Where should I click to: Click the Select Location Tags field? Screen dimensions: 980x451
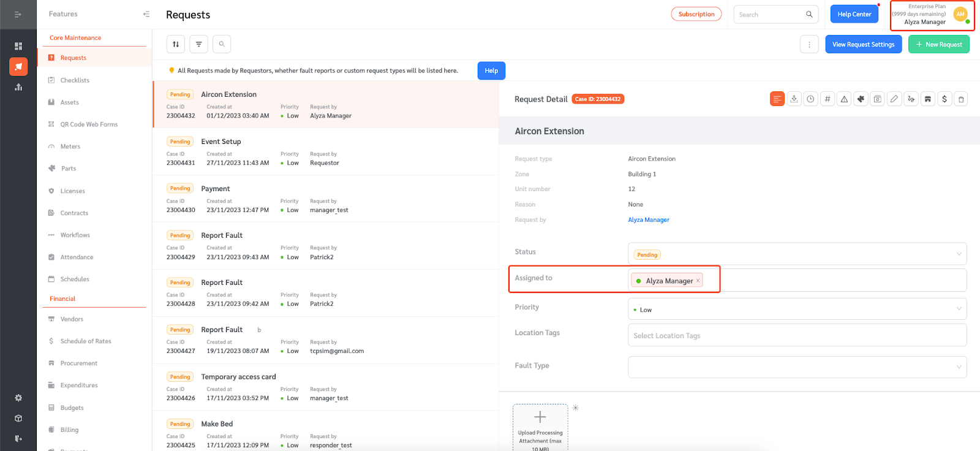click(796, 336)
